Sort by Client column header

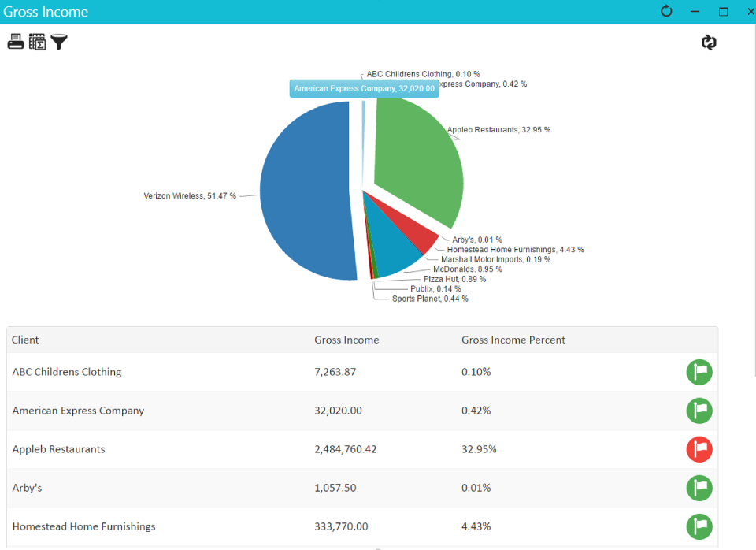tap(25, 340)
